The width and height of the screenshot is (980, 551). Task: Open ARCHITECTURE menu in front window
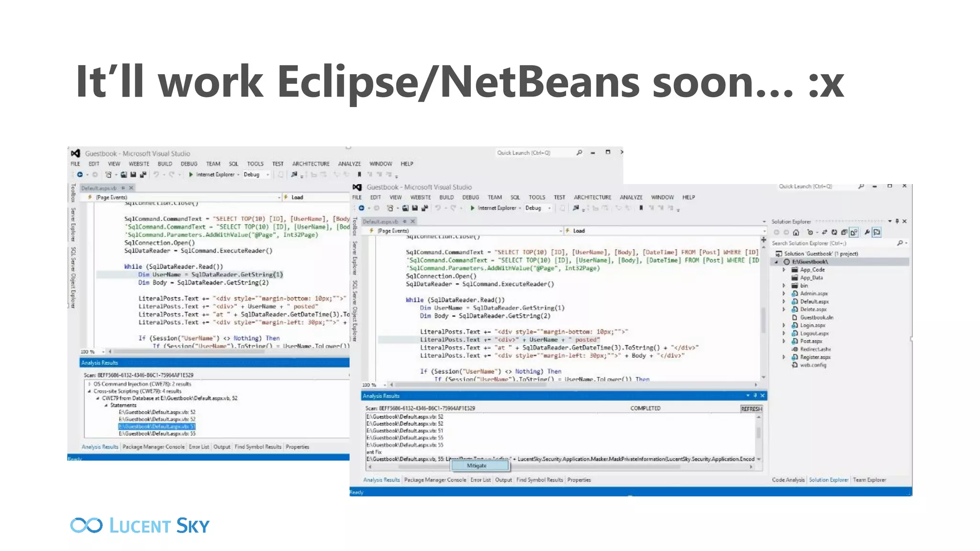[x=592, y=197]
